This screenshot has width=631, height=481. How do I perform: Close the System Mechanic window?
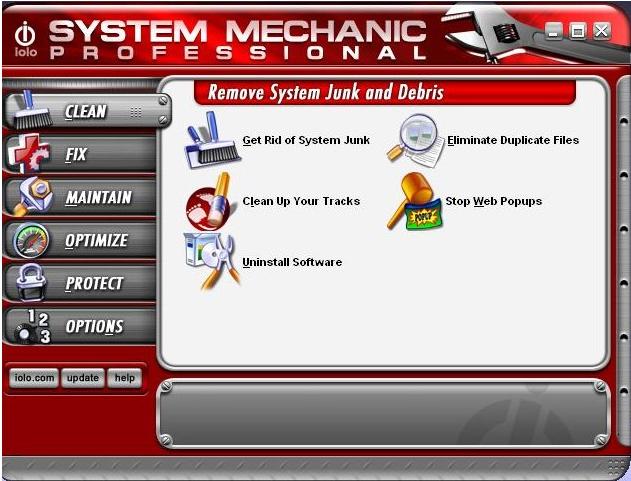tap(602, 31)
